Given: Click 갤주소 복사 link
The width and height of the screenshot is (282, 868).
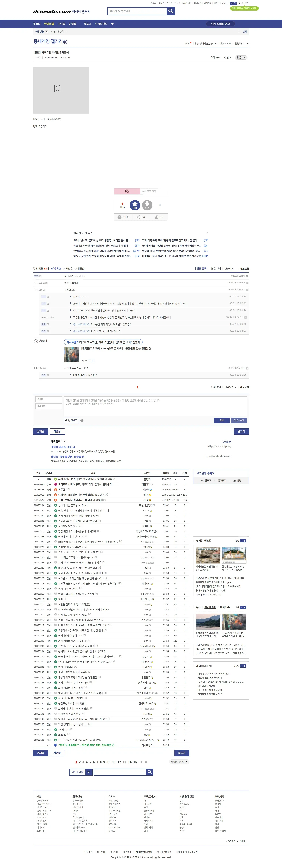Looking at the screenshot, I should pos(225,43).
